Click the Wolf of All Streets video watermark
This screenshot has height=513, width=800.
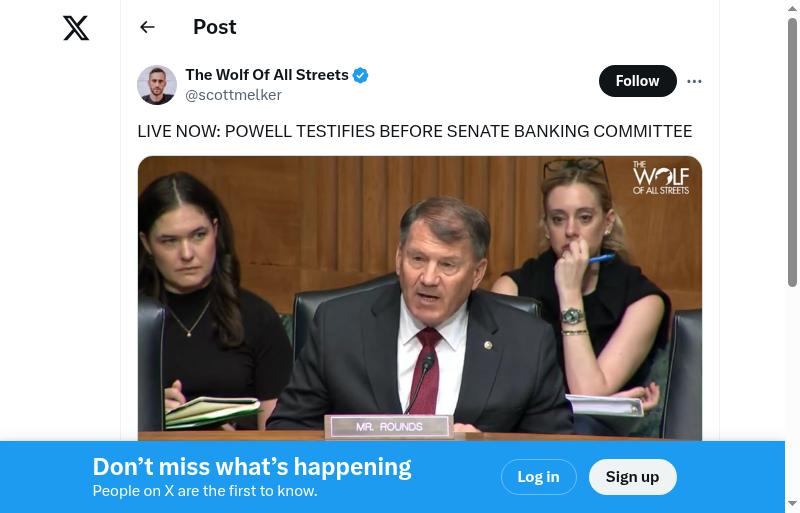tap(661, 177)
